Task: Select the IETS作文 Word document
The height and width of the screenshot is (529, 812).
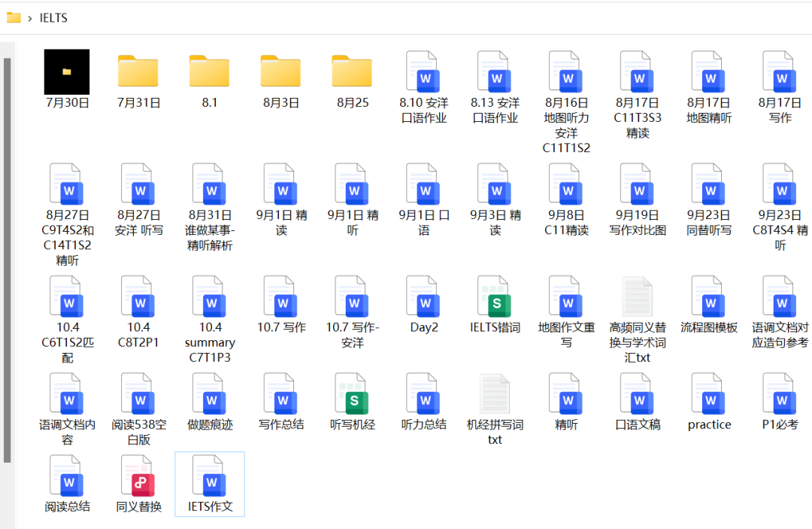Action: pyautogui.click(x=210, y=476)
